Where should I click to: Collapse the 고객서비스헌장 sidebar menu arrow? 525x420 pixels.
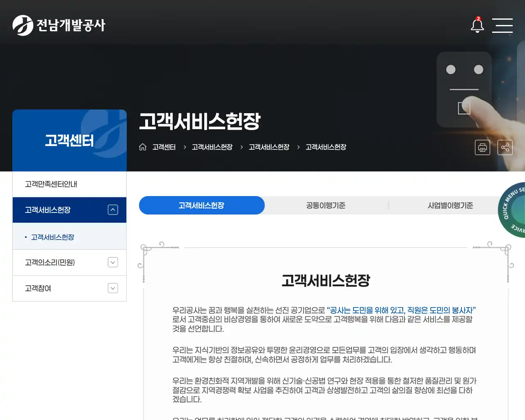click(x=113, y=210)
